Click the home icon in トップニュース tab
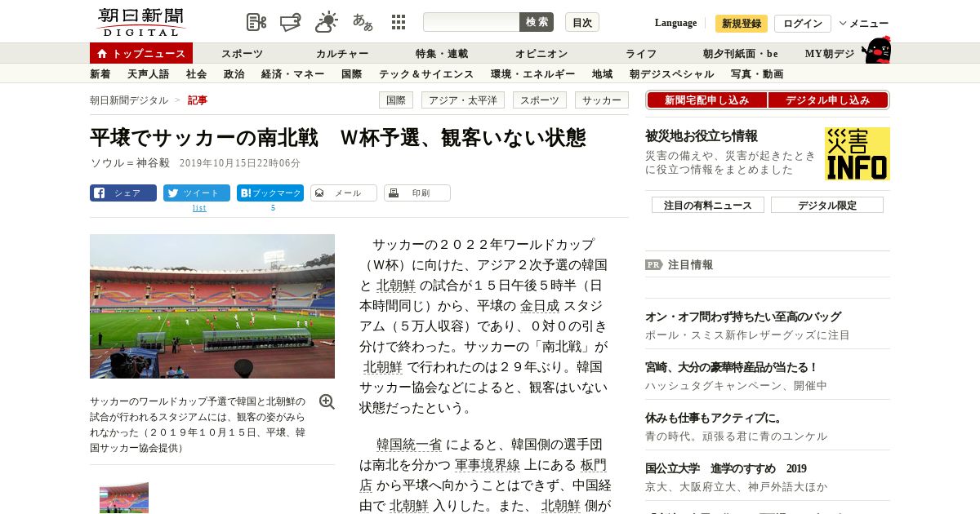 (x=102, y=53)
